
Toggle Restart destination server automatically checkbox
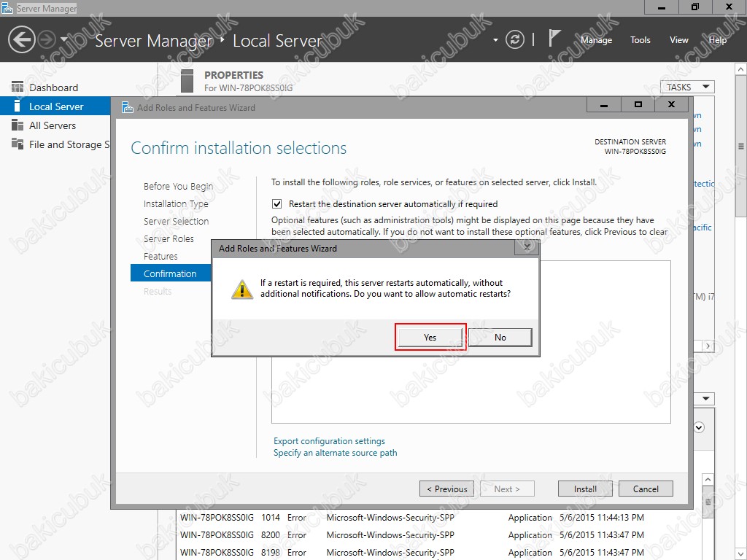(x=276, y=204)
